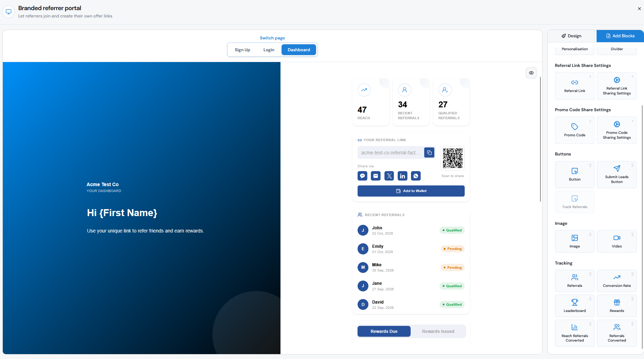Add the Conversion Rate block
The image size is (644, 359).
point(617,281)
